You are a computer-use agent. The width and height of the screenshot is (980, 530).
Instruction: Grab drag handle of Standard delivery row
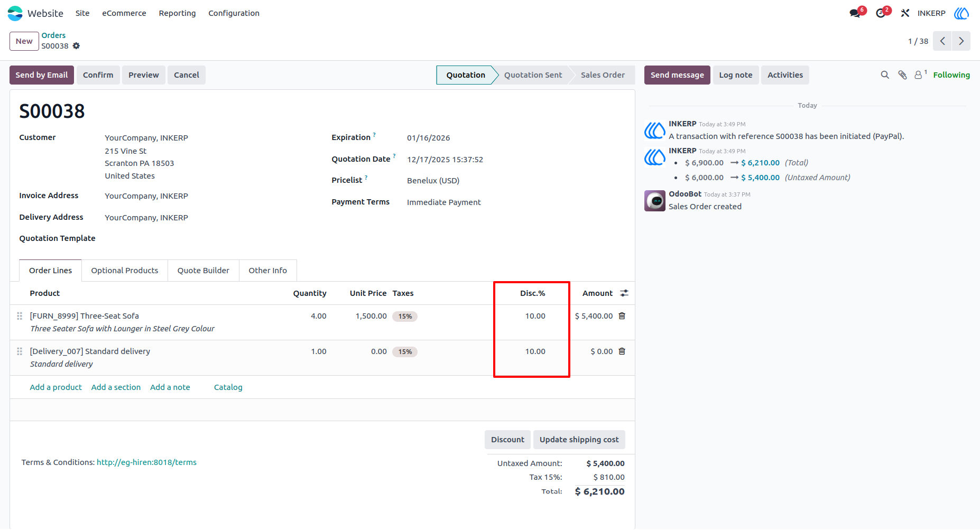(20, 351)
